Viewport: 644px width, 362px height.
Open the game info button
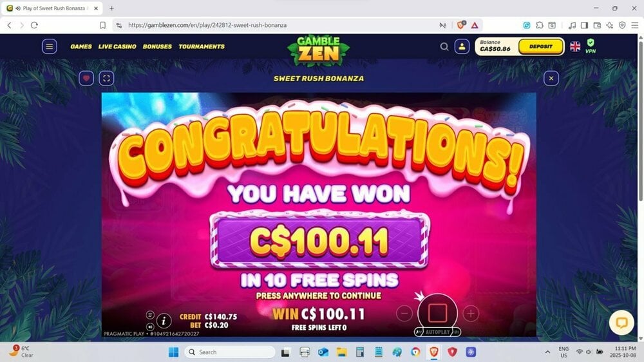164,321
